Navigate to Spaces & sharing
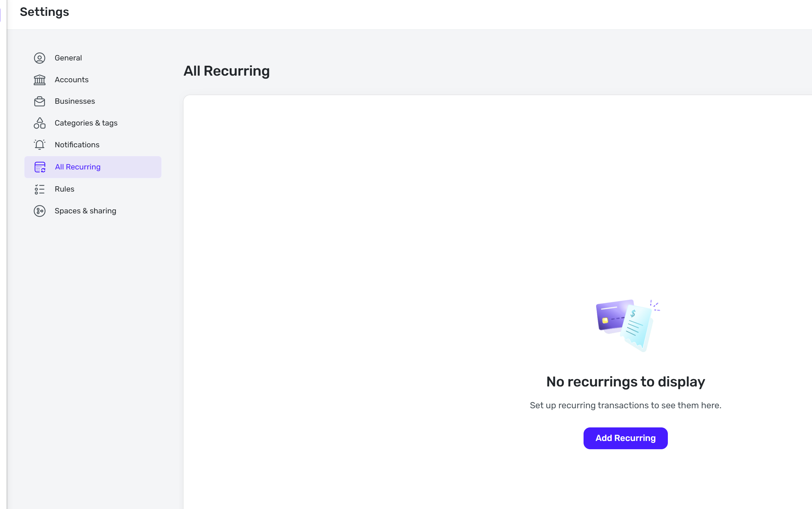This screenshot has height=509, width=812. pyautogui.click(x=85, y=211)
